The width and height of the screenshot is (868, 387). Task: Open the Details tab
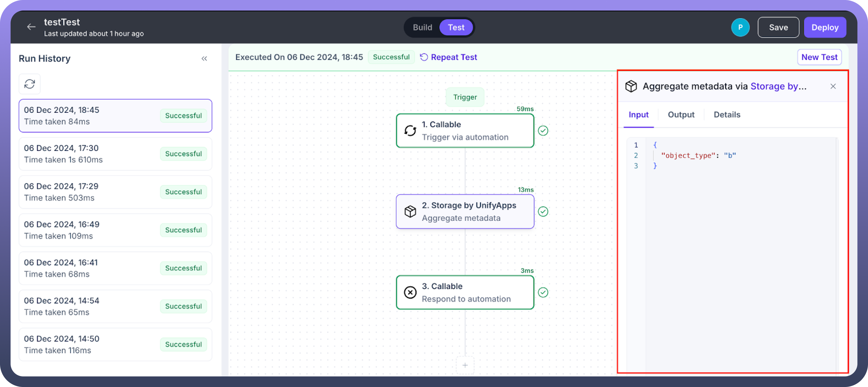tap(727, 115)
